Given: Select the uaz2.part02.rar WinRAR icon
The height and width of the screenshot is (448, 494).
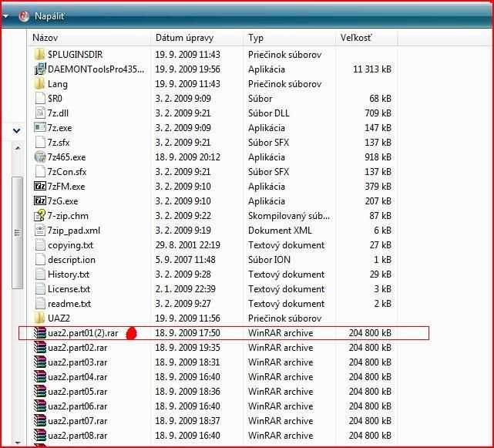Looking at the screenshot, I should (40, 348).
